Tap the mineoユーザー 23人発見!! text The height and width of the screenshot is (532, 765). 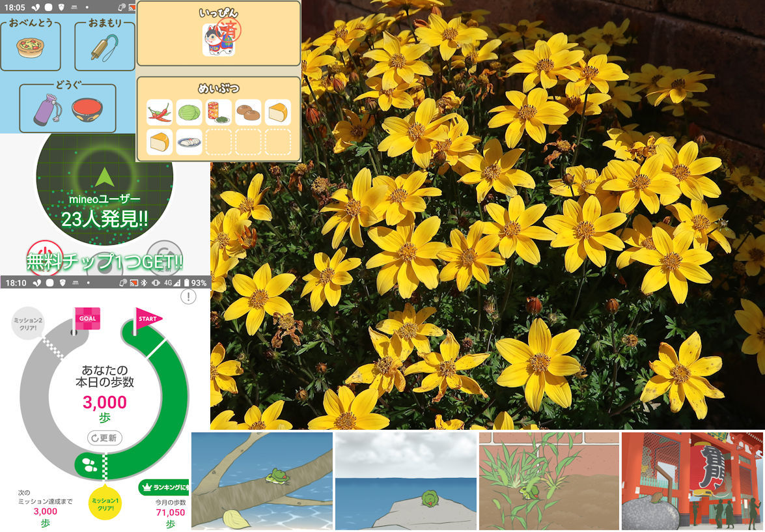point(104,212)
